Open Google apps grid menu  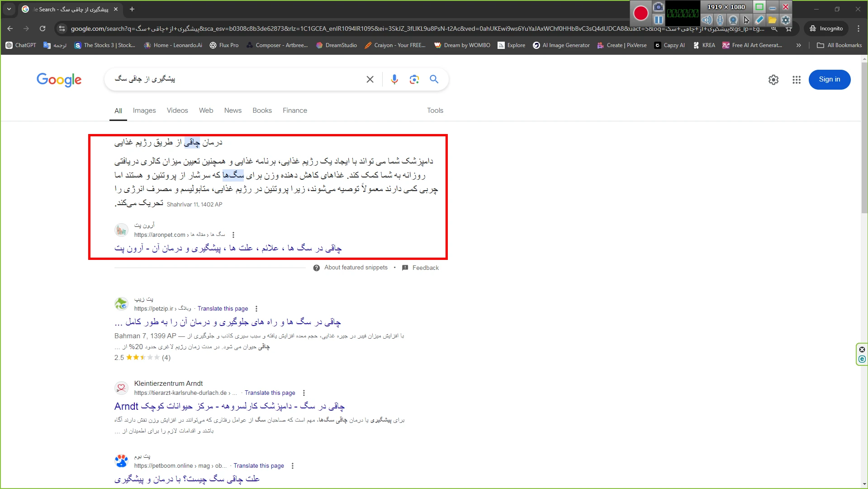click(x=797, y=80)
